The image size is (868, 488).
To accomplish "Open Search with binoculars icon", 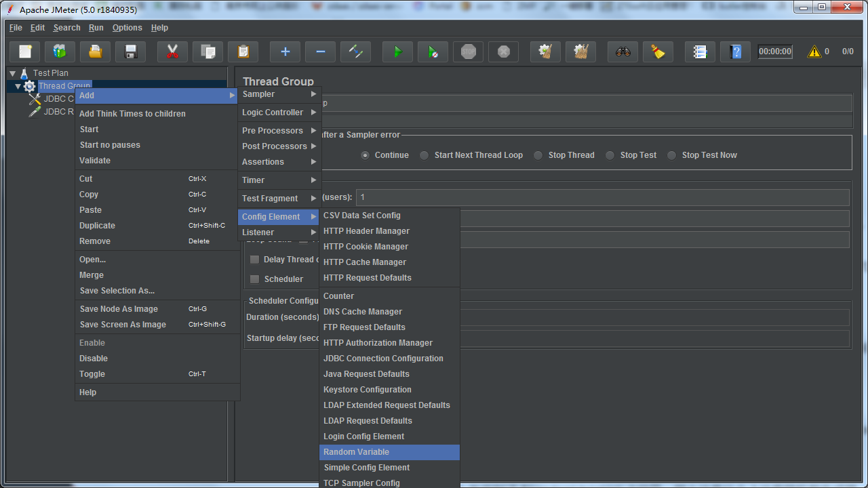I will point(623,52).
